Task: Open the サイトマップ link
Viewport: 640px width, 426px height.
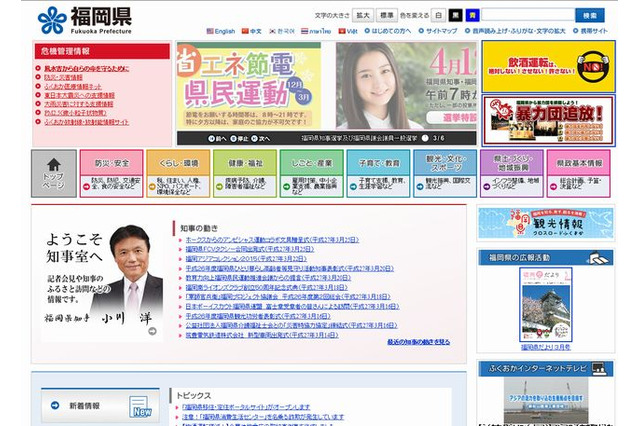Action: click(x=438, y=31)
